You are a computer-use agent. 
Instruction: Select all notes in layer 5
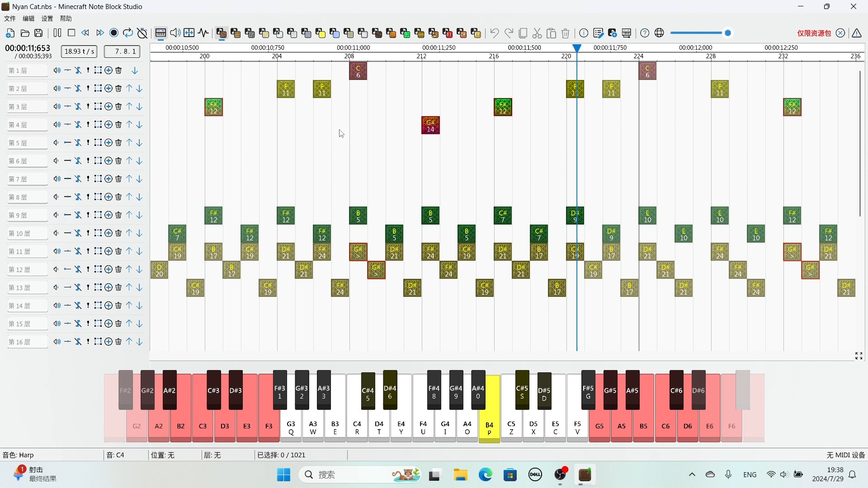coord(98,143)
